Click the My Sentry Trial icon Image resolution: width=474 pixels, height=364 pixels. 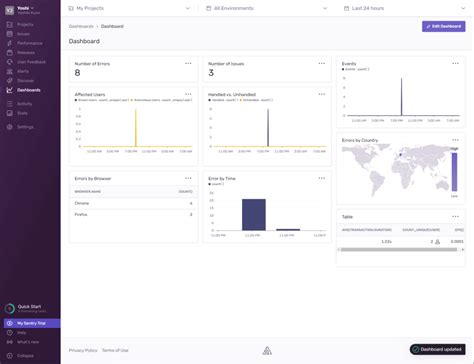click(10, 323)
